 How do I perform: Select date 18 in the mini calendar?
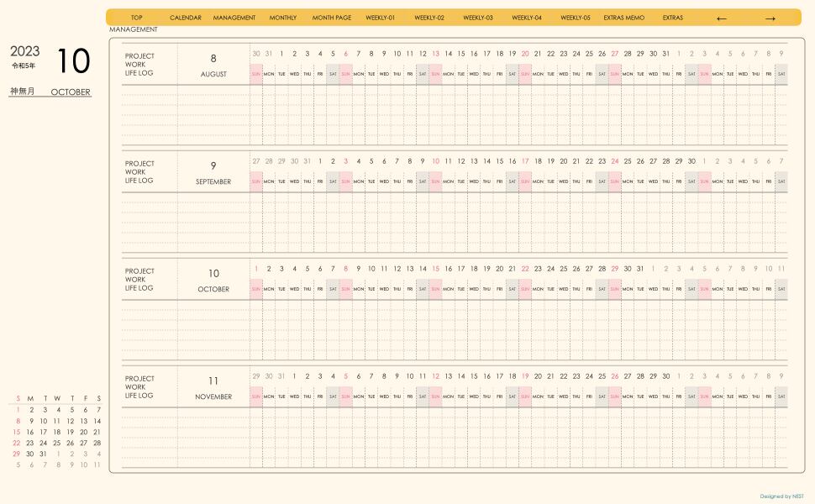pos(56,432)
